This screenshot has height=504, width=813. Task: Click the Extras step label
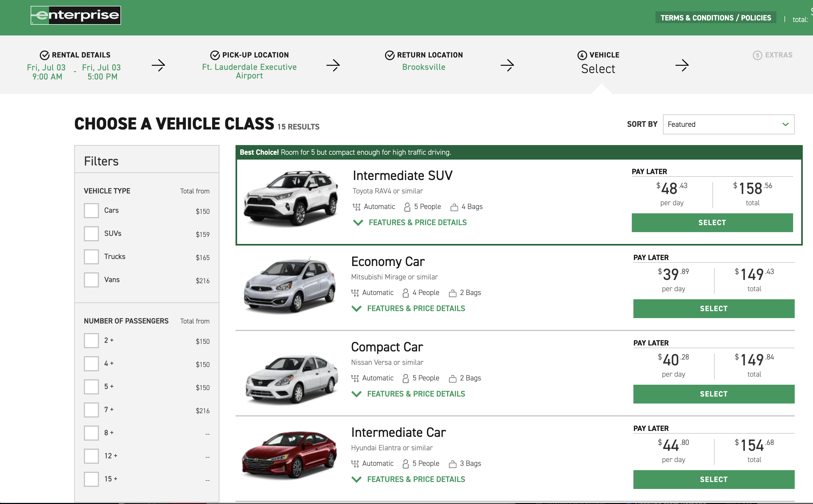coord(778,55)
